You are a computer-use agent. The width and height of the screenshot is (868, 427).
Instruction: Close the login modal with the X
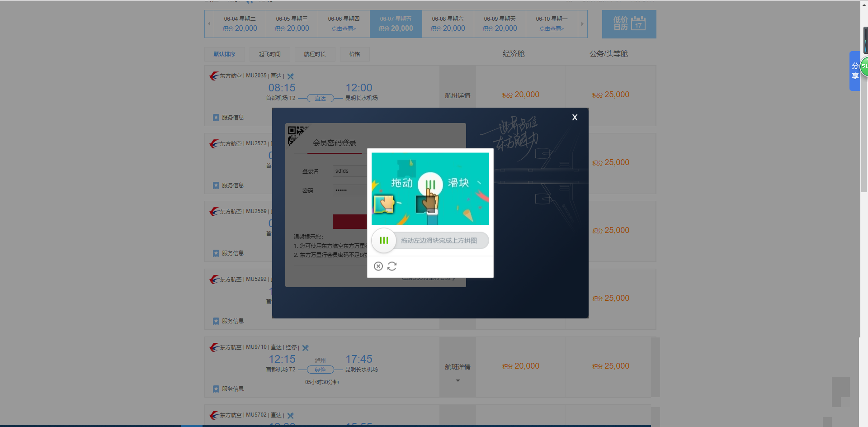tap(575, 117)
